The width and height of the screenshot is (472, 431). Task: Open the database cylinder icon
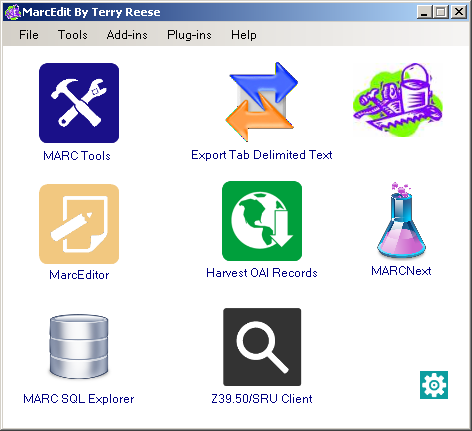(79, 346)
